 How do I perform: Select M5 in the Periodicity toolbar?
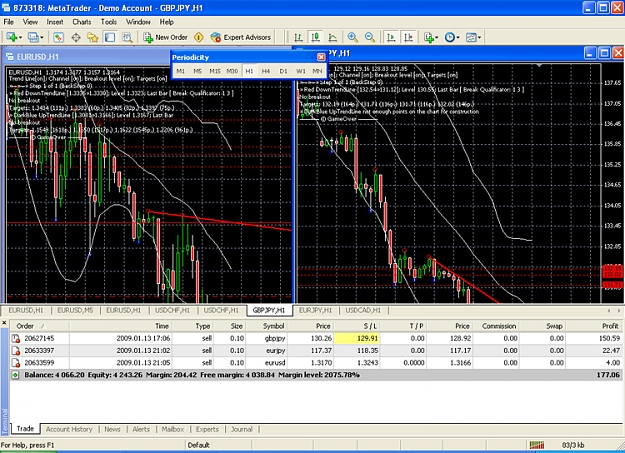point(197,71)
